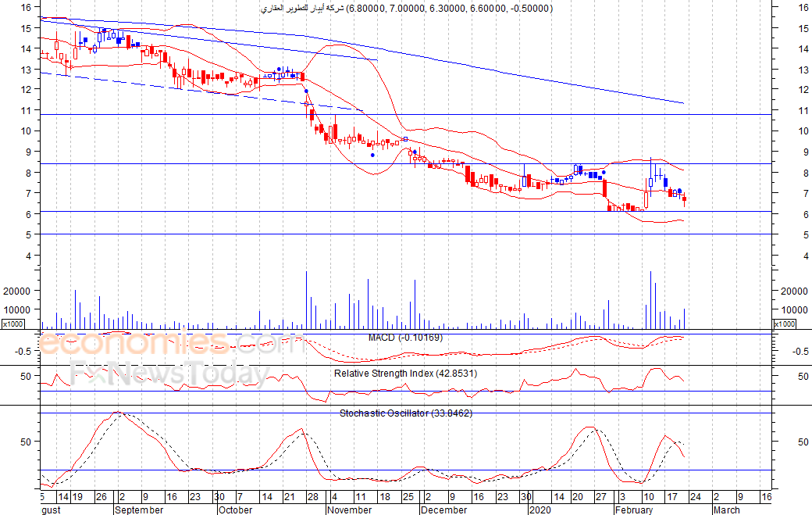The height and width of the screenshot is (515, 812).
Task: Click the price label 11 on the right price axis
Action: tap(803, 110)
